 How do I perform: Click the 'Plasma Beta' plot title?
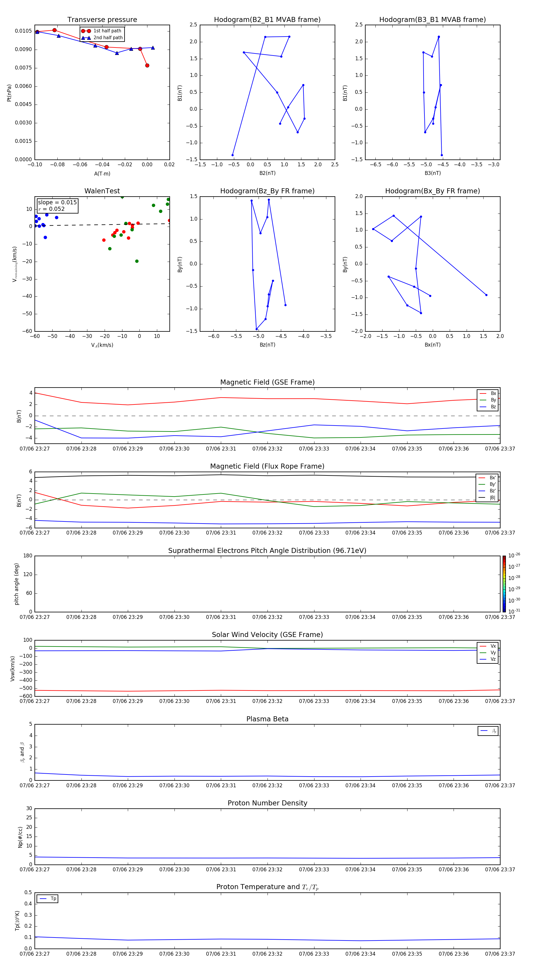click(267, 719)
